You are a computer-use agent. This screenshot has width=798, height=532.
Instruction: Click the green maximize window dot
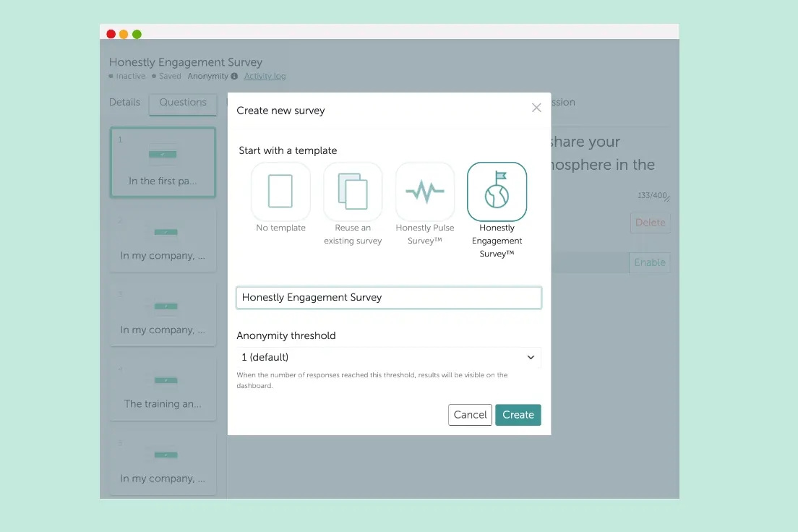pos(137,34)
